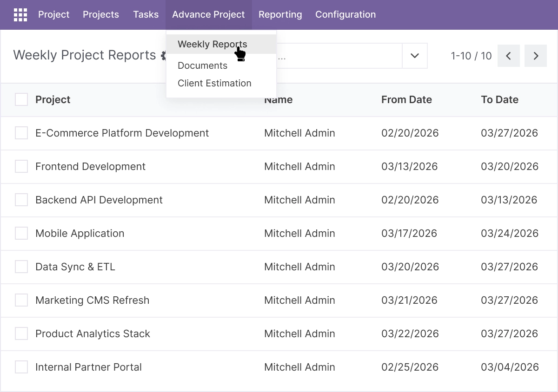Click From Date 03/13/2026 of Frontend Development
558x392 pixels.
(x=410, y=166)
